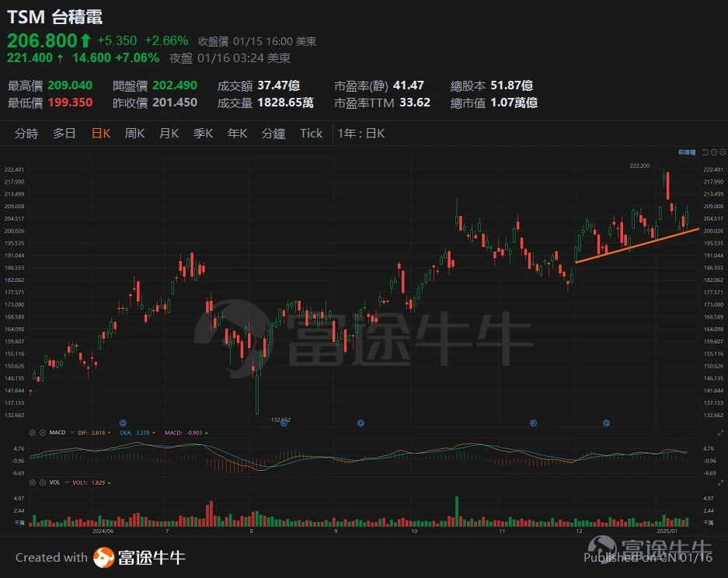Click the closing price 206.800
728x578 pixels.
pyautogui.click(x=42, y=41)
